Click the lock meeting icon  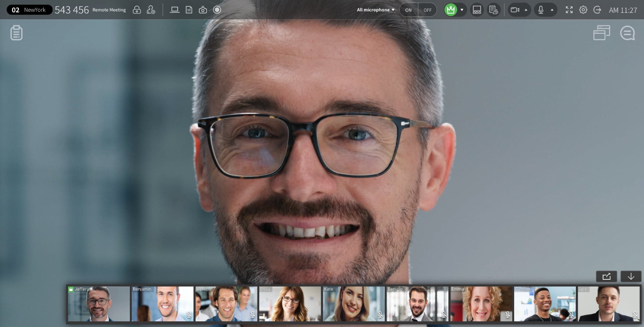[x=137, y=9]
